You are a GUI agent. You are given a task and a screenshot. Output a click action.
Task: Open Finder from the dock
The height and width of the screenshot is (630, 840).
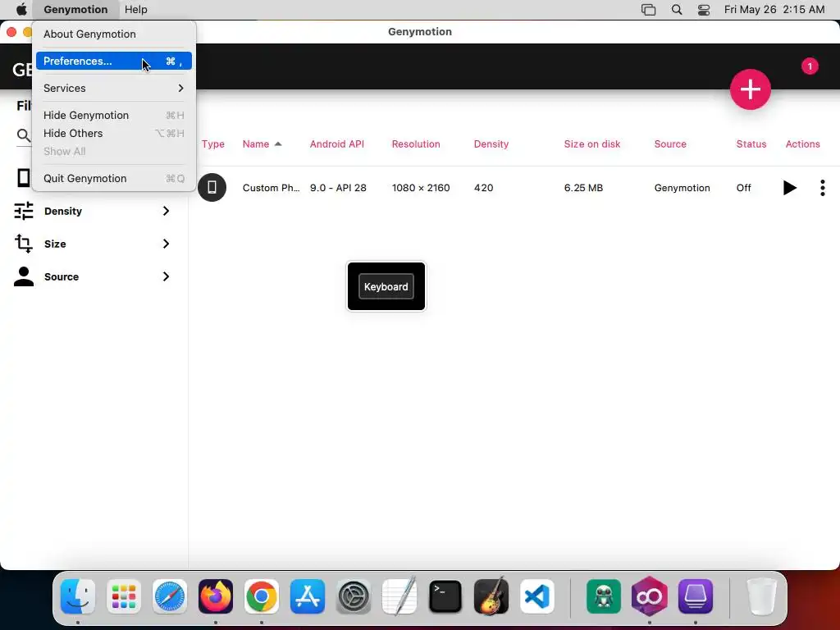(78, 596)
